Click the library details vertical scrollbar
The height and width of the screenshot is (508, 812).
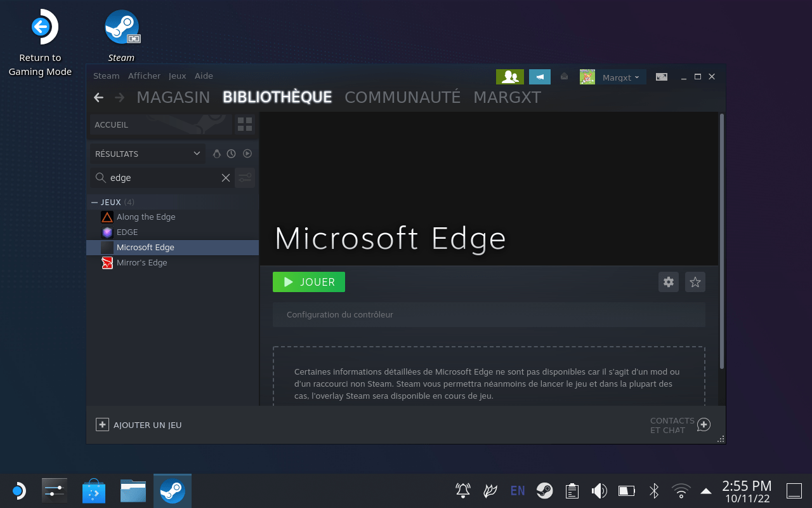pos(722,241)
